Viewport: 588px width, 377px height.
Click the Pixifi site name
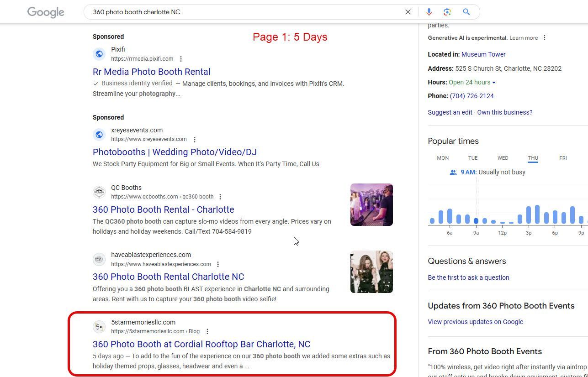tap(118, 49)
